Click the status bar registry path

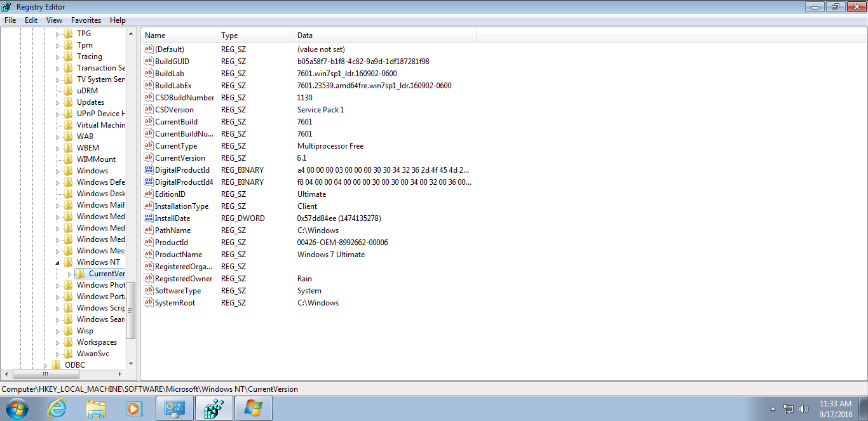click(150, 389)
